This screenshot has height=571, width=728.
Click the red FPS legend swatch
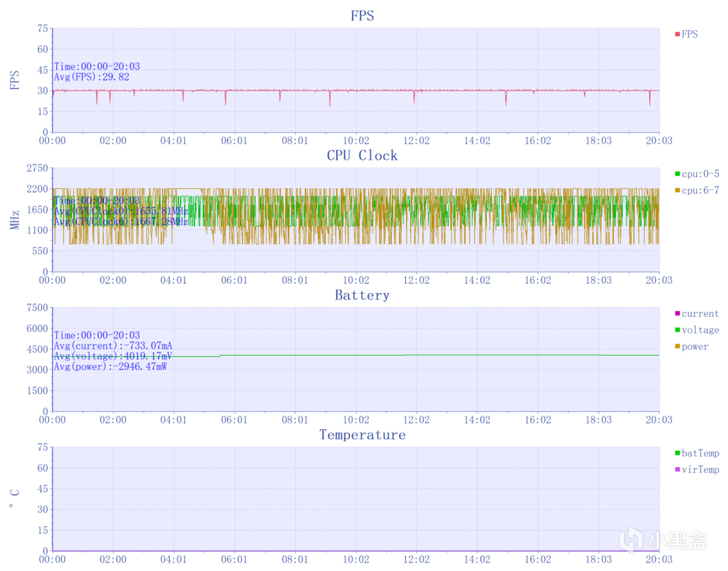(x=677, y=34)
